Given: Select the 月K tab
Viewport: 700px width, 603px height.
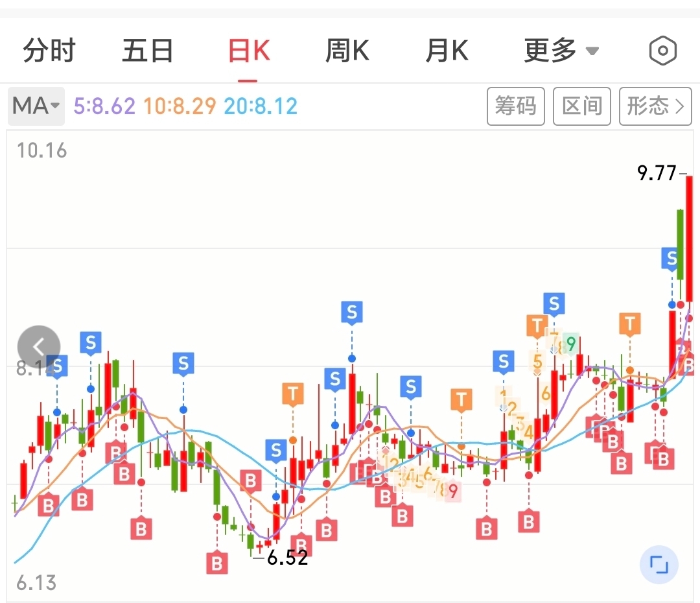Looking at the screenshot, I should 447,51.
